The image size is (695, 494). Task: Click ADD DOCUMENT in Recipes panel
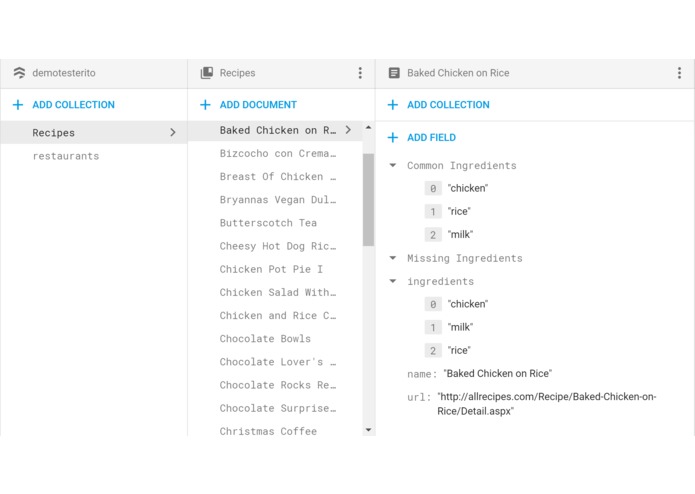[258, 105]
